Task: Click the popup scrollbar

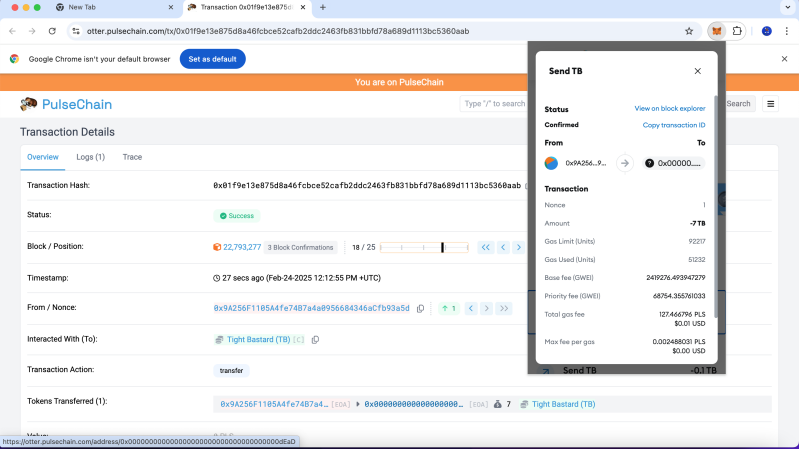Action: [715, 205]
